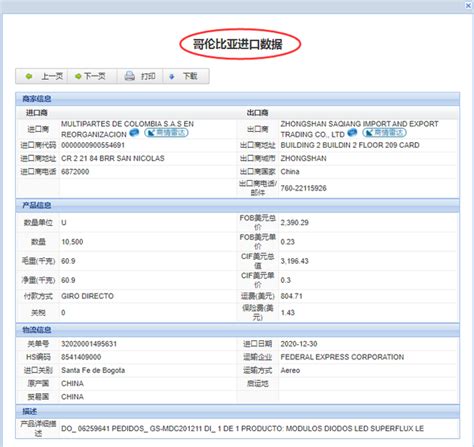Click the title 哥伦比亚进口数据
The height and width of the screenshot is (447, 474).
point(238,44)
